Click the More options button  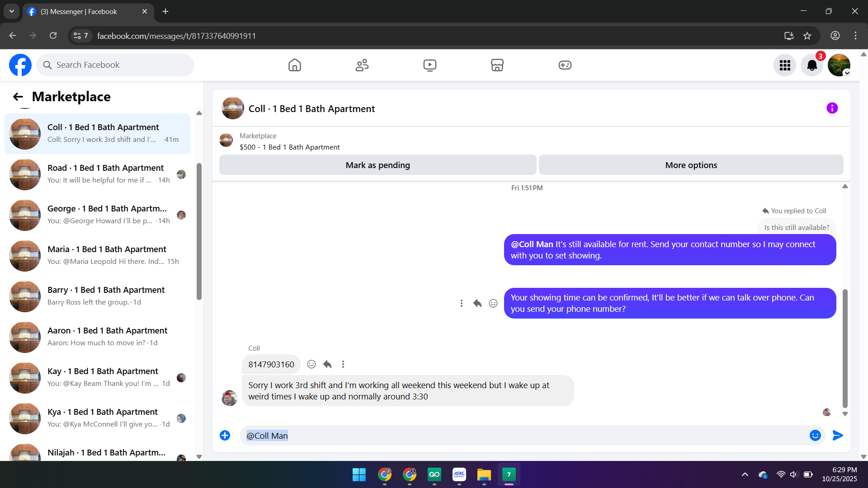point(691,165)
